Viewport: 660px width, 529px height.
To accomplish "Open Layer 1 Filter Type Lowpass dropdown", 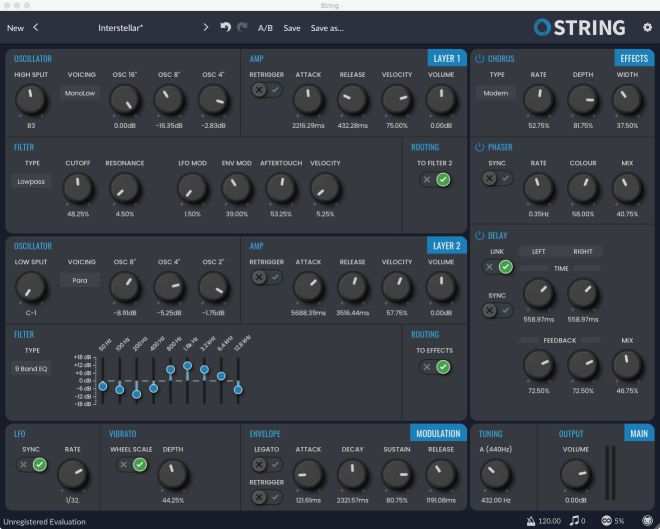I will [x=31, y=181].
